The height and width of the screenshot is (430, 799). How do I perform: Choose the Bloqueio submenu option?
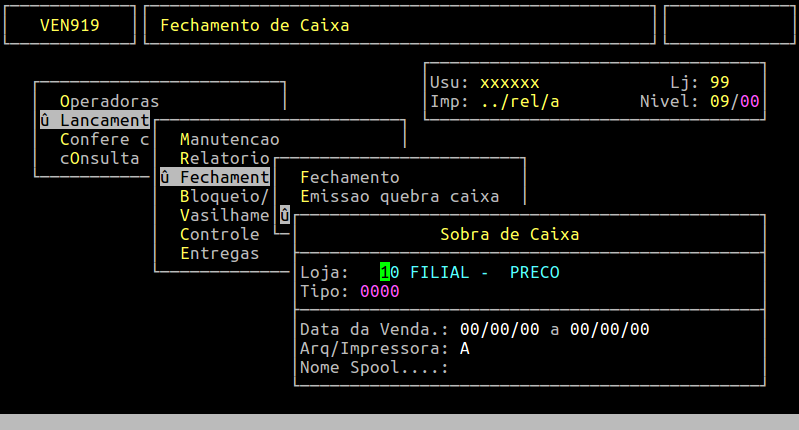224,196
